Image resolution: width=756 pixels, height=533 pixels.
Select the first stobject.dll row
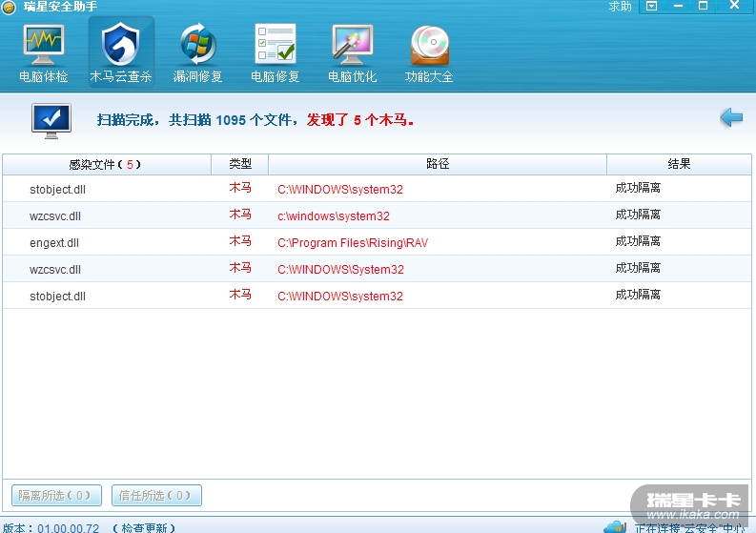pos(377,189)
